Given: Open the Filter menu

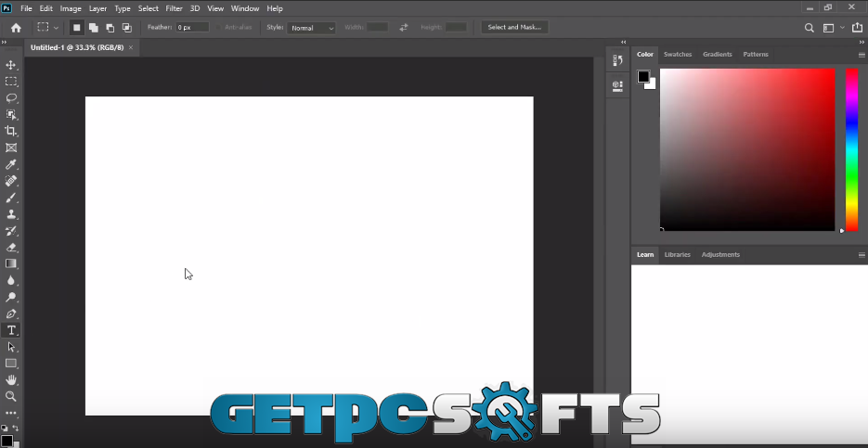Looking at the screenshot, I should coord(174,8).
